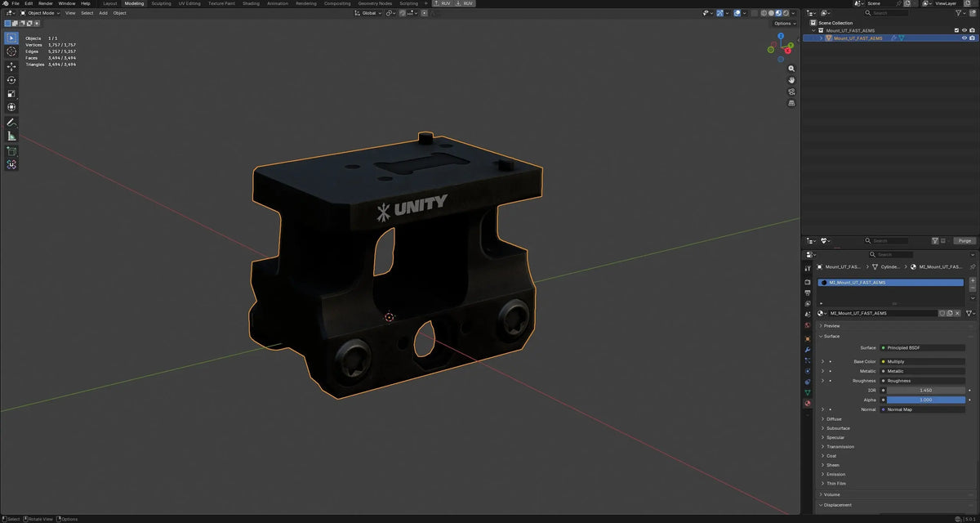
Task: Uncheck Mount_UT_FAST_AEMS collection exclude checkbox
Action: (956, 30)
